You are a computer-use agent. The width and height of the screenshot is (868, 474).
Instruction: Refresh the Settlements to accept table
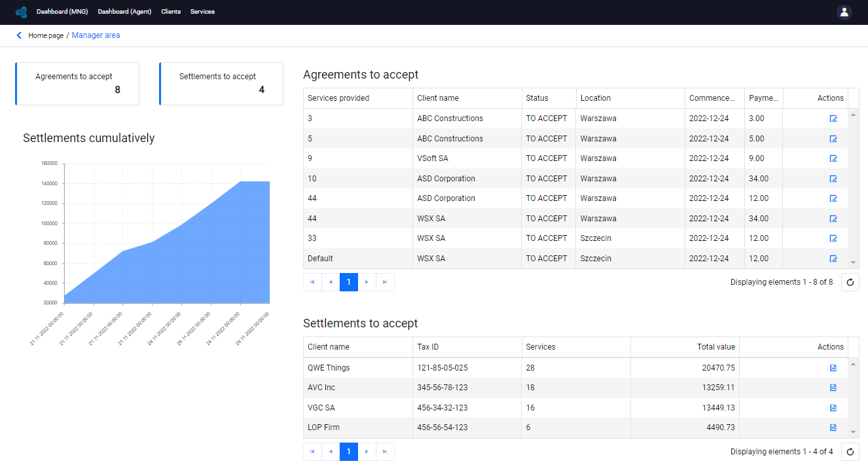click(850, 452)
